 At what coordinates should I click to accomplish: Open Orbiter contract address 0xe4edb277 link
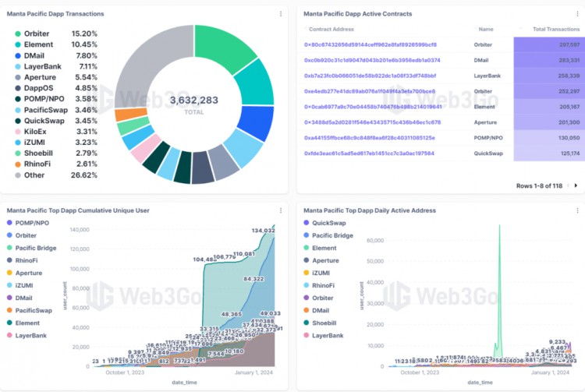coord(370,91)
